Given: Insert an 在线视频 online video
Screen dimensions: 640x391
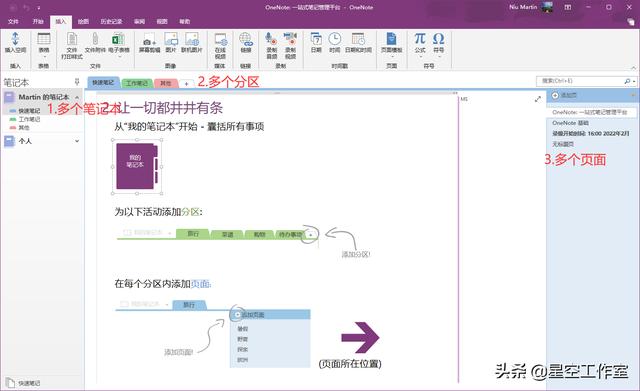Looking at the screenshot, I should [x=220, y=39].
